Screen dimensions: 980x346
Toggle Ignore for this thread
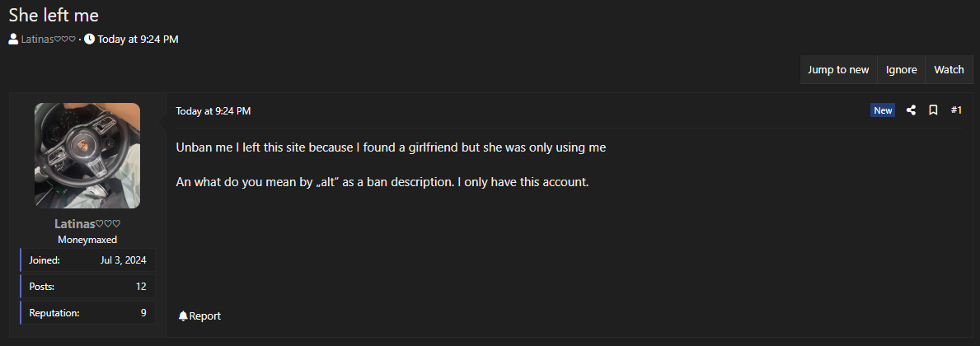point(901,70)
